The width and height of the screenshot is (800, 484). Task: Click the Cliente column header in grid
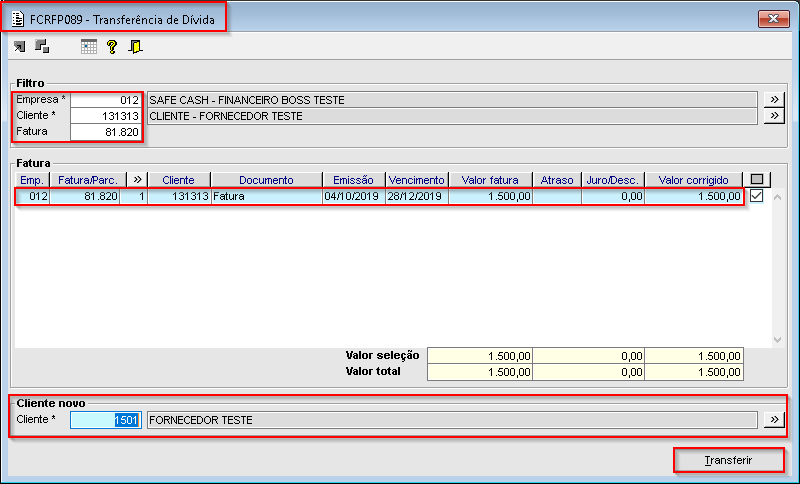[179, 180]
